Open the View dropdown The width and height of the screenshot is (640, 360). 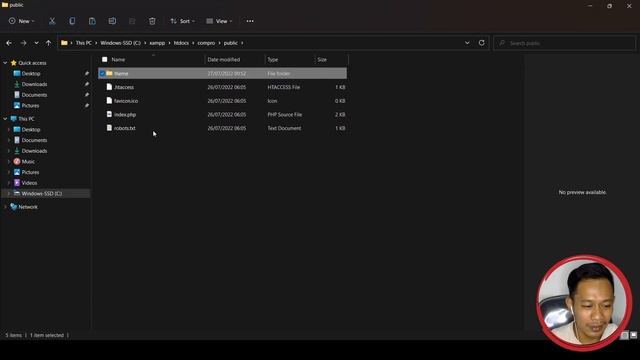tap(219, 21)
